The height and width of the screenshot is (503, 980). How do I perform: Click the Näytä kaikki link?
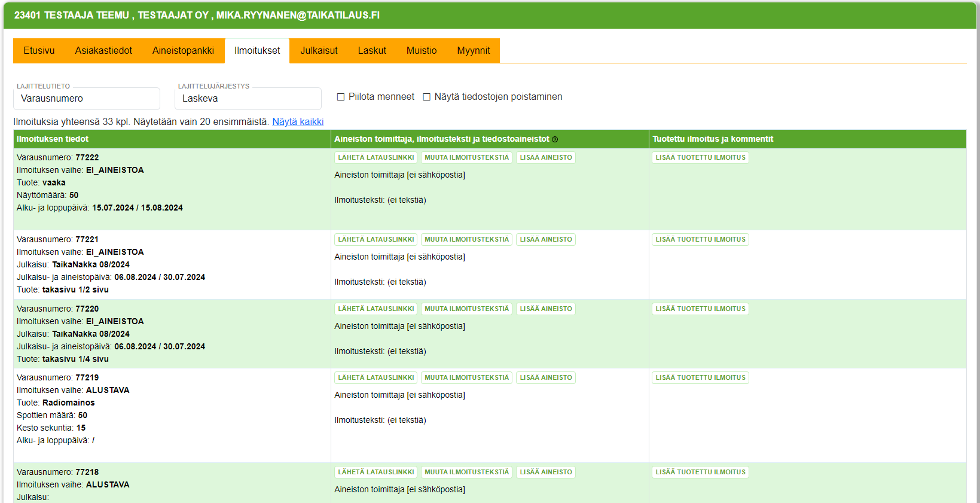click(298, 121)
